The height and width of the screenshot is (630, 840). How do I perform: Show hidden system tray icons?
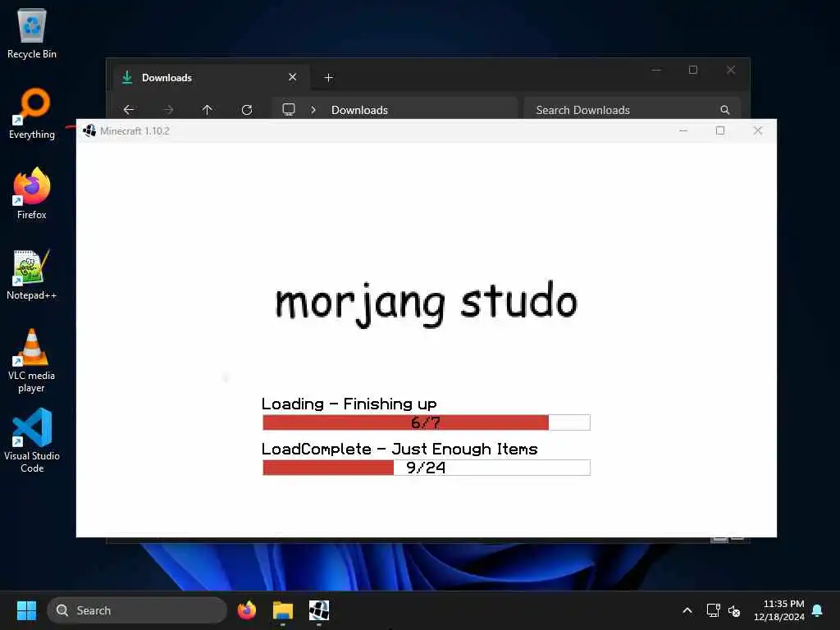(687, 610)
